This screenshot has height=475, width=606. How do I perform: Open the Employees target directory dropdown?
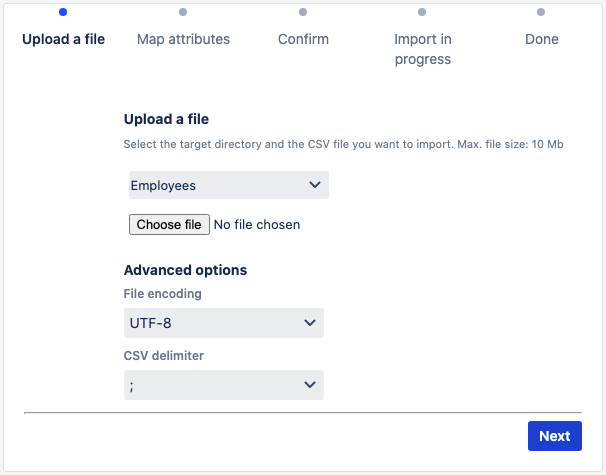click(x=228, y=185)
